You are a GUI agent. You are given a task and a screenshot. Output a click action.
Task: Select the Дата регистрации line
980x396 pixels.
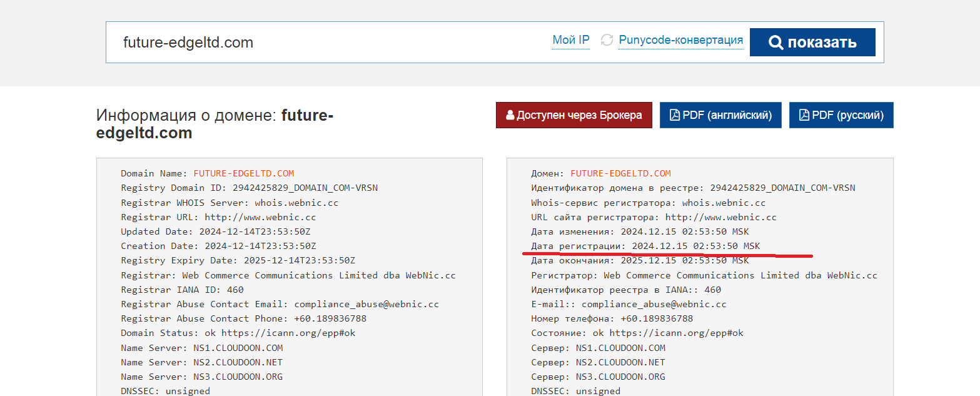click(x=645, y=246)
